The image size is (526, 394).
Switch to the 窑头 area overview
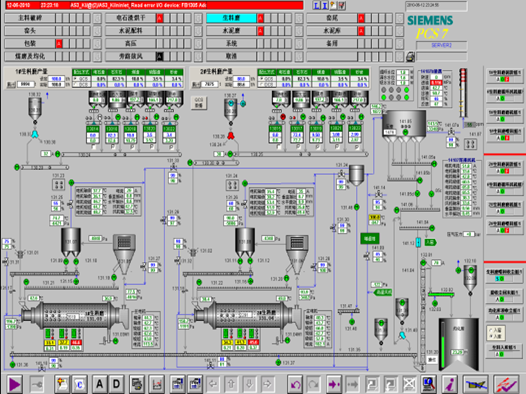pos(30,31)
